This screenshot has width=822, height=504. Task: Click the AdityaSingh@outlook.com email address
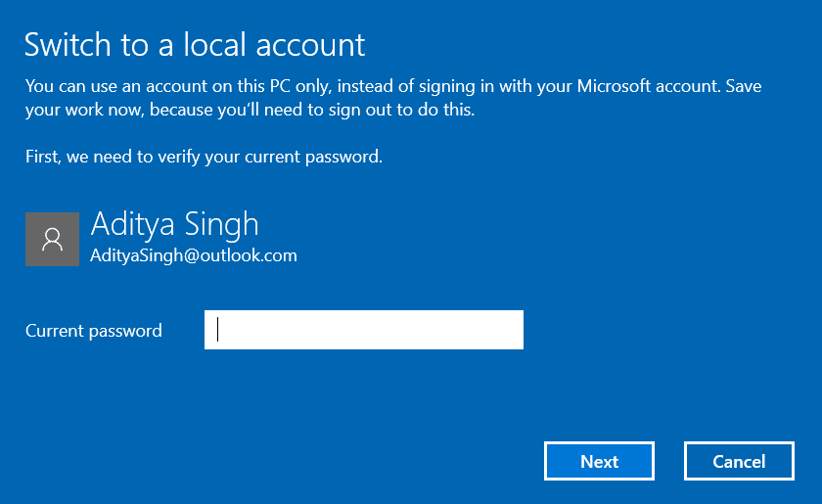coord(193,255)
